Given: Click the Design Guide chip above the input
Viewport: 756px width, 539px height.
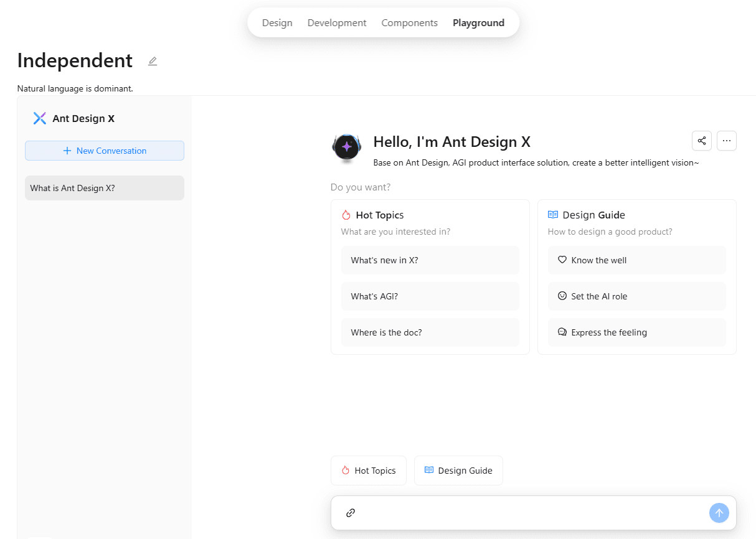Looking at the screenshot, I should click(458, 471).
